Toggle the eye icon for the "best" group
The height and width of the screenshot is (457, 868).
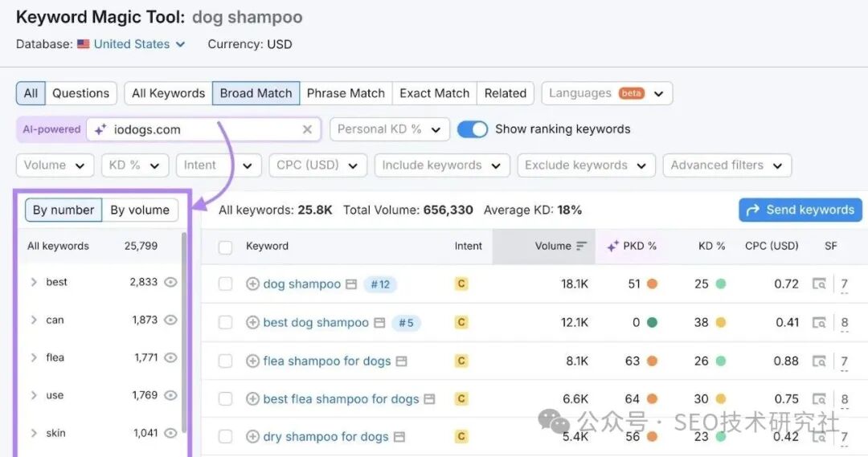pos(170,282)
